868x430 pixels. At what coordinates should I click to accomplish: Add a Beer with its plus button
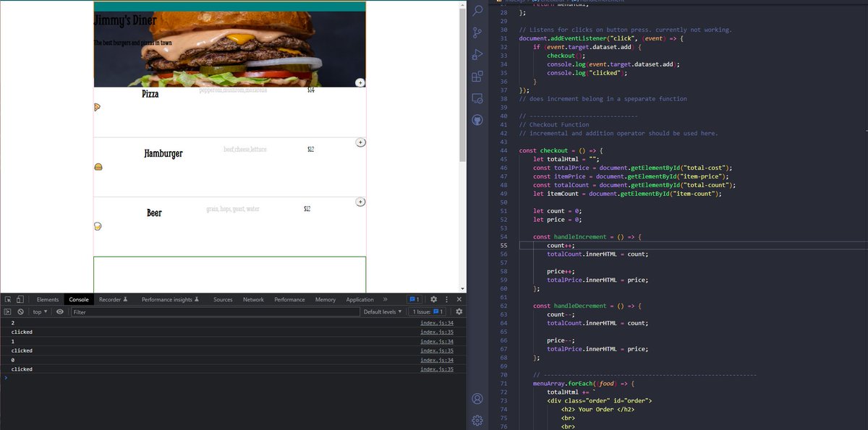click(360, 202)
